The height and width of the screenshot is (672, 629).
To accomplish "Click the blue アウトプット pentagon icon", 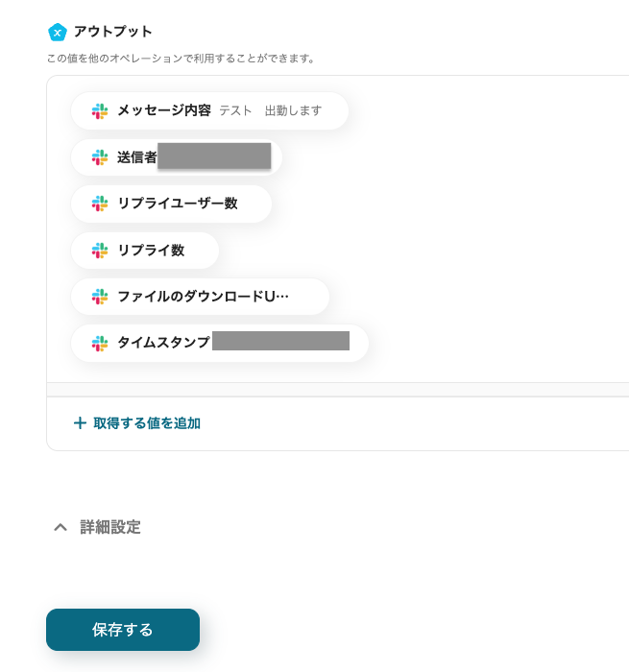I will click(x=58, y=32).
